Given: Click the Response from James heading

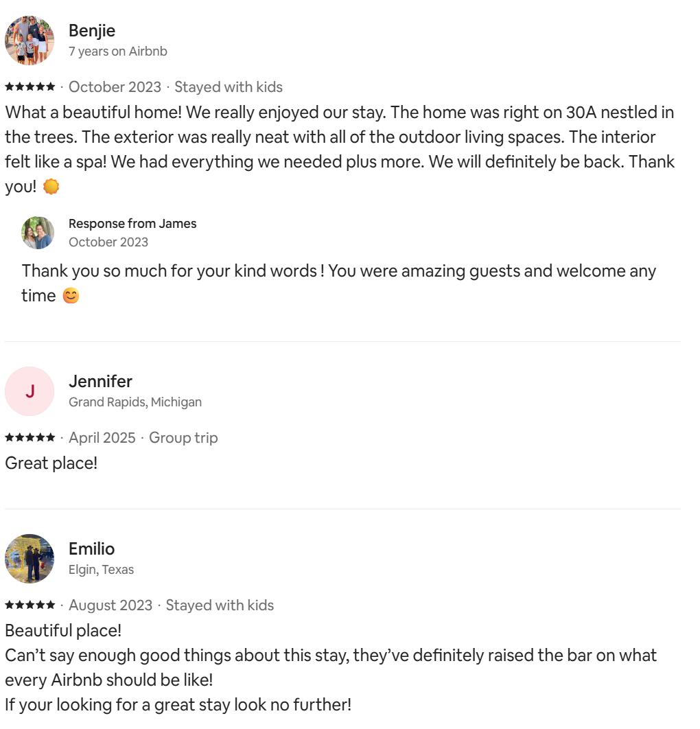Looking at the screenshot, I should pyautogui.click(x=132, y=224).
